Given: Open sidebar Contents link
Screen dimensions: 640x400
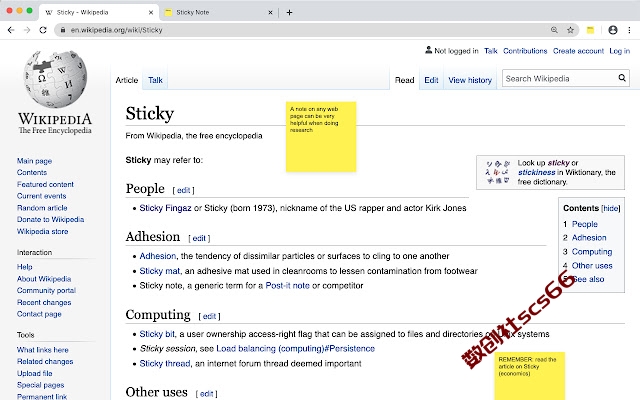Looking at the screenshot, I should click(x=32, y=172).
